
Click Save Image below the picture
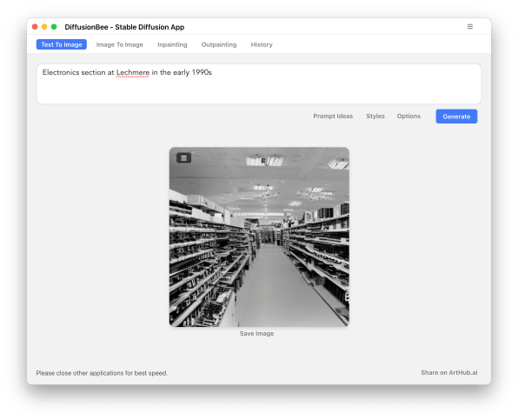(256, 334)
